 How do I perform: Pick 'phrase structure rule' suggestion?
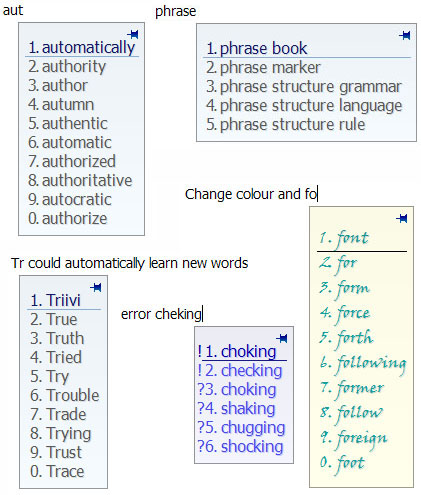[286, 125]
